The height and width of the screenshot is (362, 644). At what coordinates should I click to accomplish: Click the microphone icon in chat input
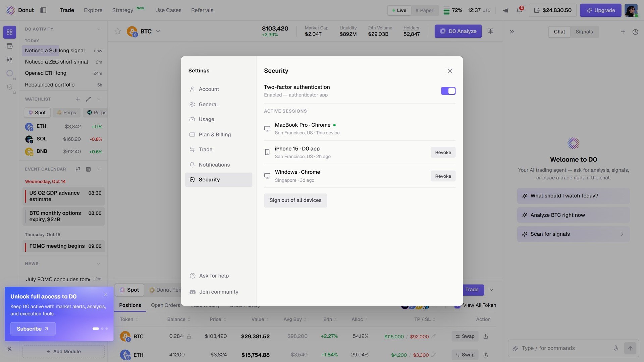point(616,348)
